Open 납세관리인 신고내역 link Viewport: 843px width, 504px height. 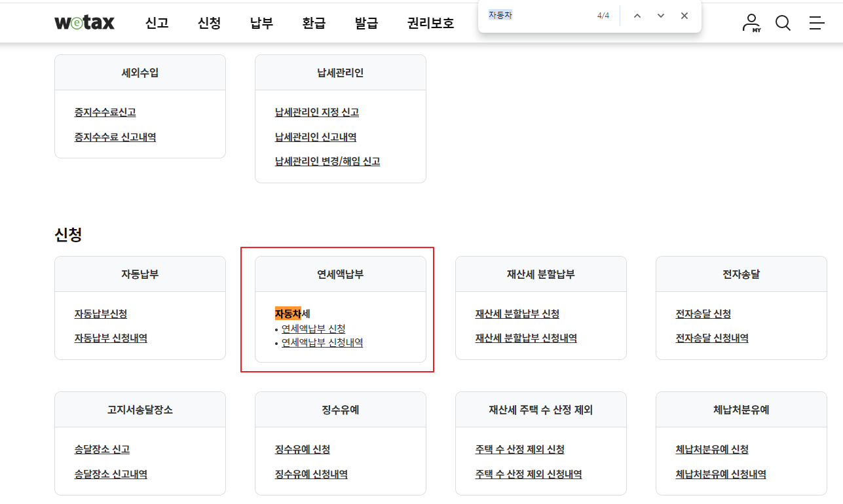[316, 137]
